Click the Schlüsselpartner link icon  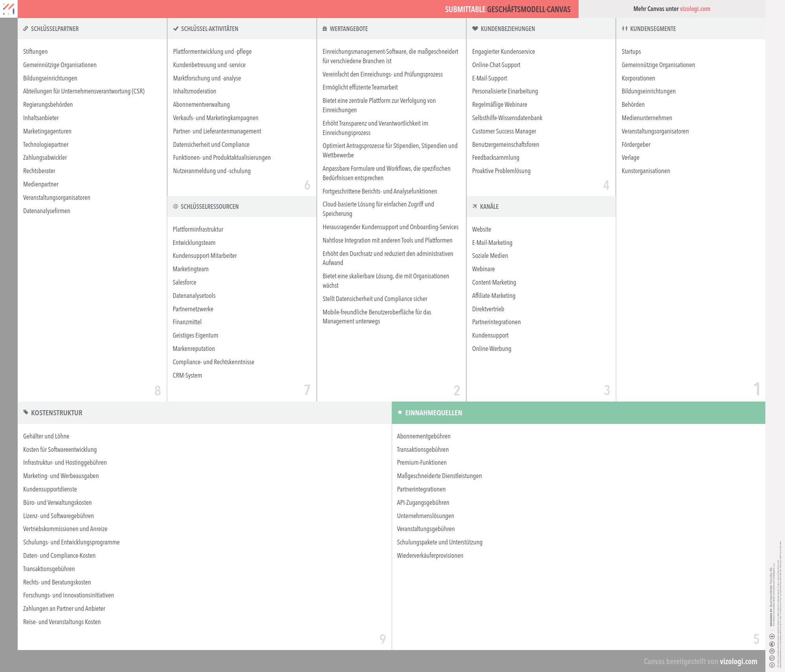26,29
